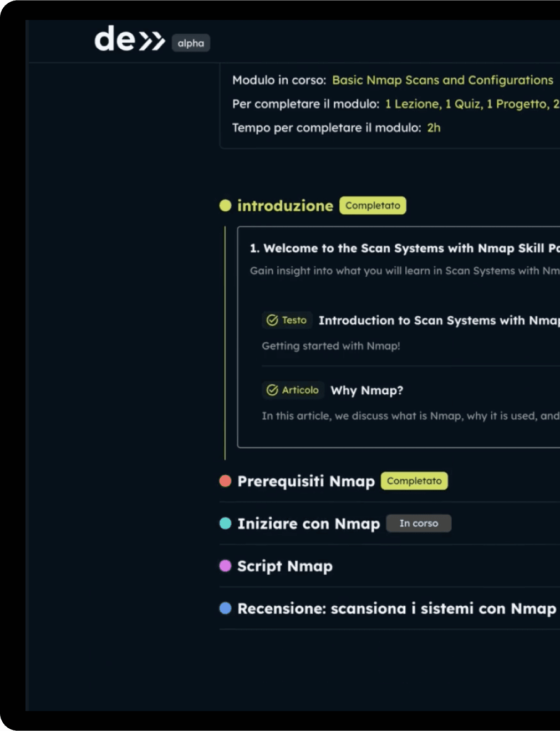Screen dimensions: 560x731
Task: Click the 2h completion time link
Action: tap(434, 128)
